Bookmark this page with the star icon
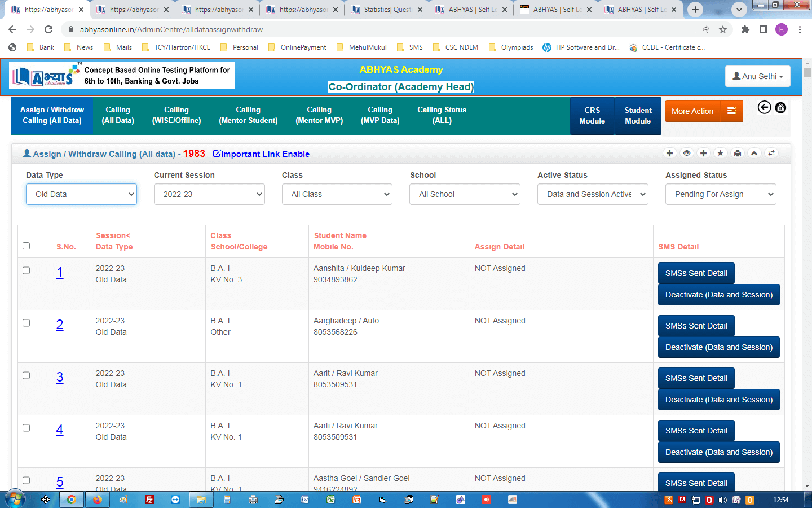The width and height of the screenshot is (812, 508). (723, 29)
